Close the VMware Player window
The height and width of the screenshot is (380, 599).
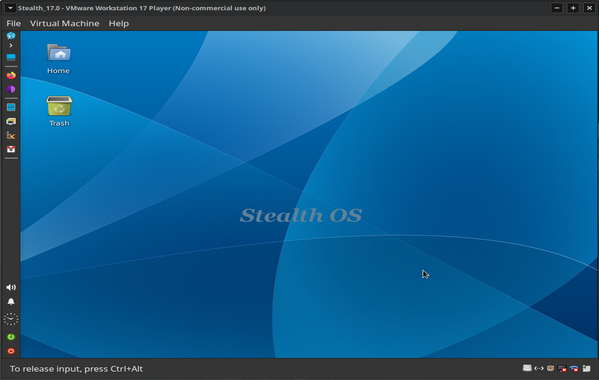[x=589, y=8]
